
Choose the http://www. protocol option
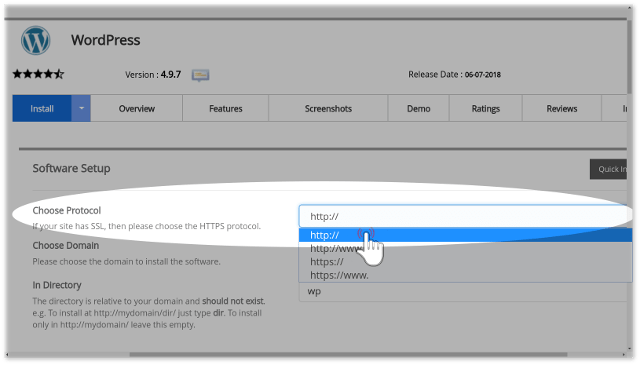(x=465, y=249)
